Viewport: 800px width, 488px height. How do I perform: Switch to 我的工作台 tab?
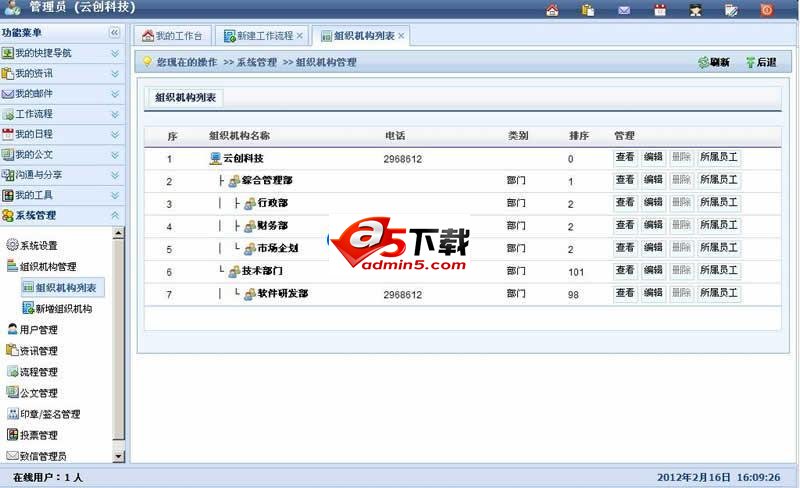click(172, 36)
